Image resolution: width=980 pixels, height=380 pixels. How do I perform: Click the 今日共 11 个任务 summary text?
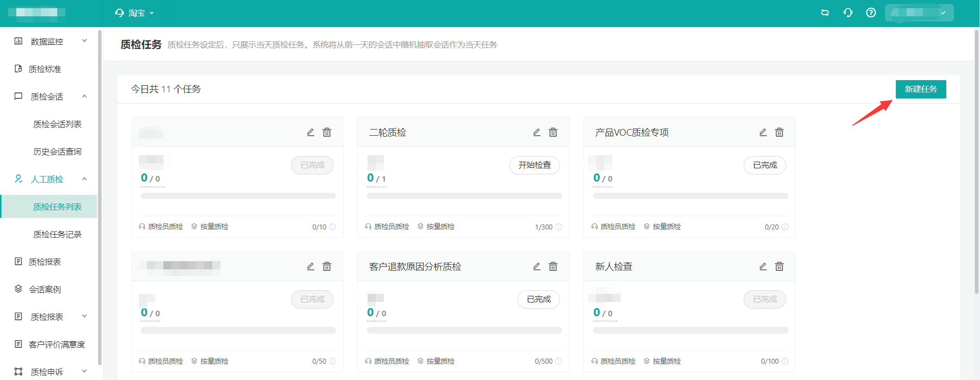click(166, 89)
